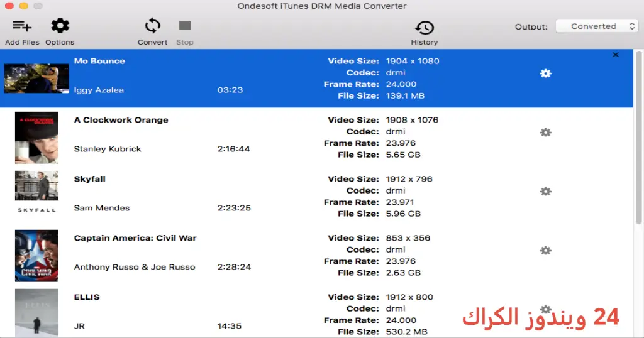This screenshot has height=338, width=644.
Task: Click the video size 1904 x 1080
Action: [413, 61]
